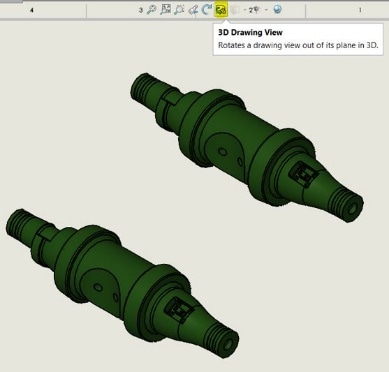
Task: Select the lower green shaft drawing view
Action: pyautogui.click(x=122, y=283)
